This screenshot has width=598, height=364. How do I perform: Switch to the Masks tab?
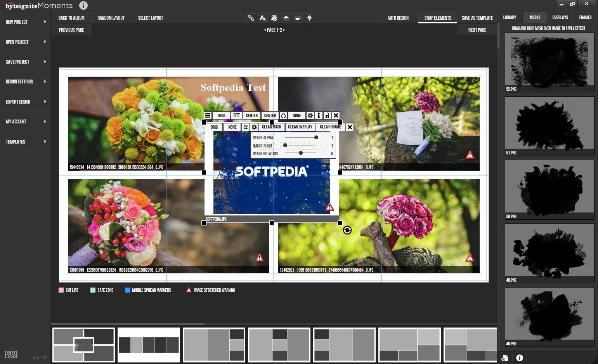point(535,17)
